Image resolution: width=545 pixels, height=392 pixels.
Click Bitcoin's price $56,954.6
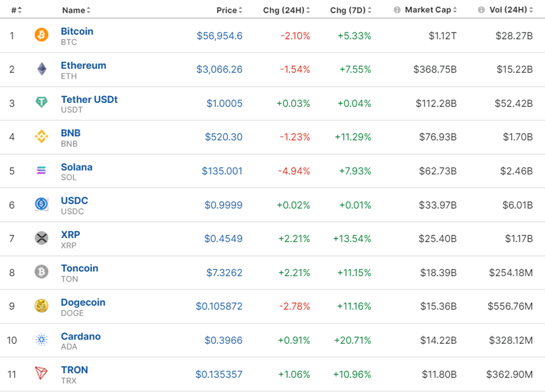pyautogui.click(x=220, y=35)
